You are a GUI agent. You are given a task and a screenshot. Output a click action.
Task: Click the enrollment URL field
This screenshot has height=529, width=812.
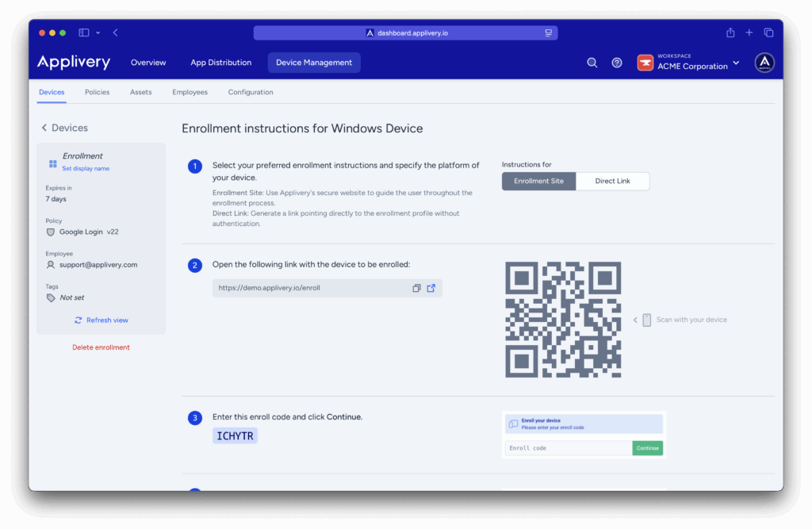(327, 288)
